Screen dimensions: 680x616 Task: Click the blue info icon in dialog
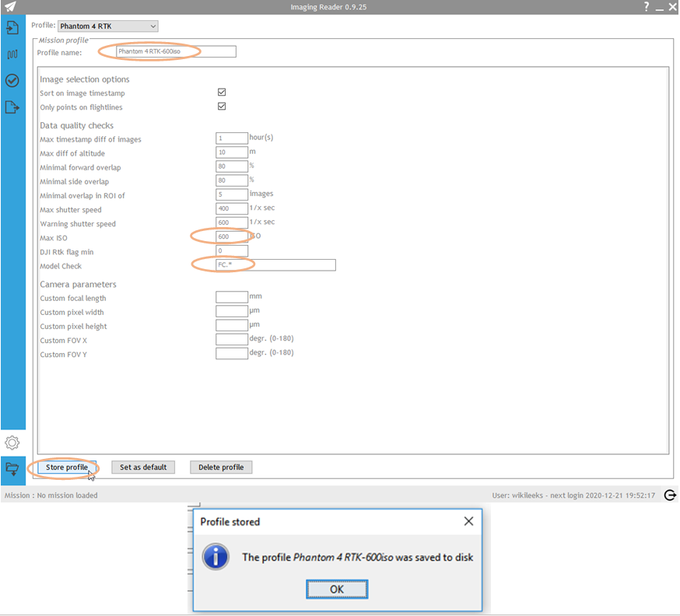(216, 557)
